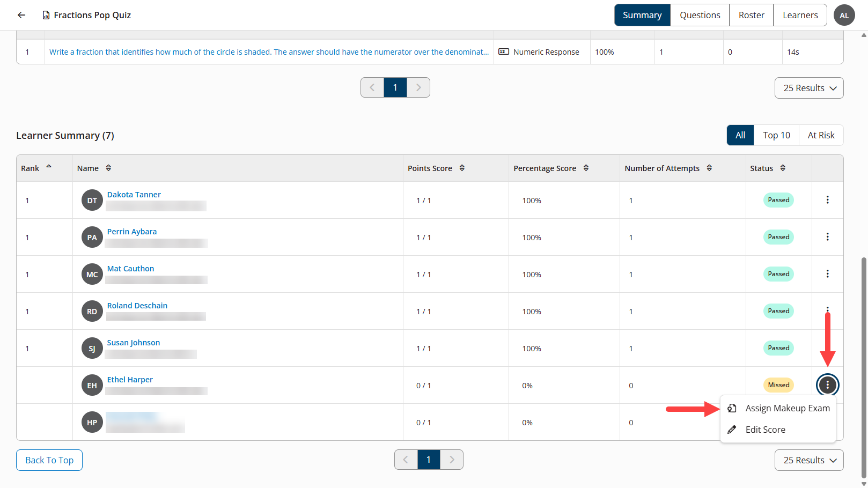
Task: Open the top 25 Results dropdown
Action: [x=808, y=87]
